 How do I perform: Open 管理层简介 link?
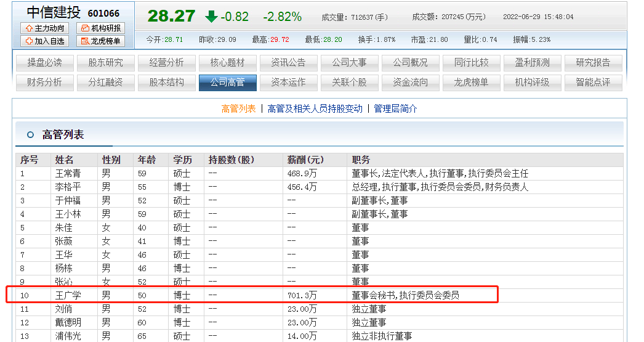(395, 109)
